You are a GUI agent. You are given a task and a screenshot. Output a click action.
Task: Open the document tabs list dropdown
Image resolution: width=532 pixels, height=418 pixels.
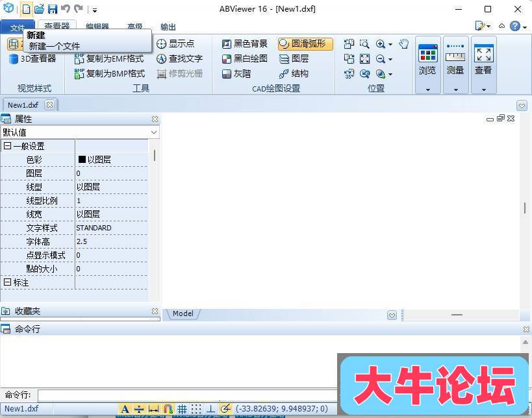click(x=522, y=106)
